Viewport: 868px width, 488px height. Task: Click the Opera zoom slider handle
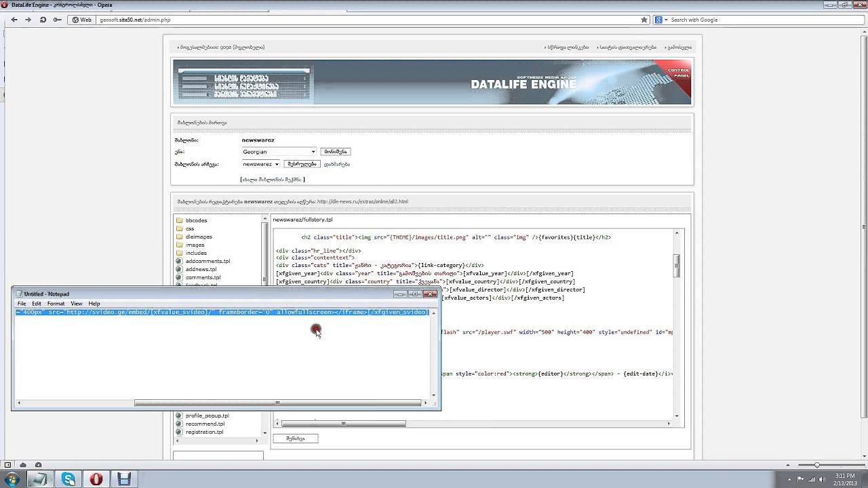pos(816,465)
